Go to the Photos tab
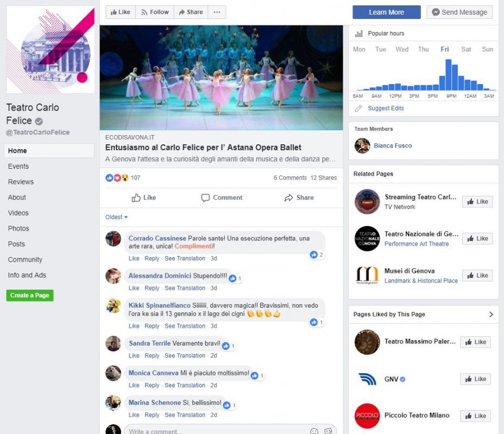 [x=18, y=228]
